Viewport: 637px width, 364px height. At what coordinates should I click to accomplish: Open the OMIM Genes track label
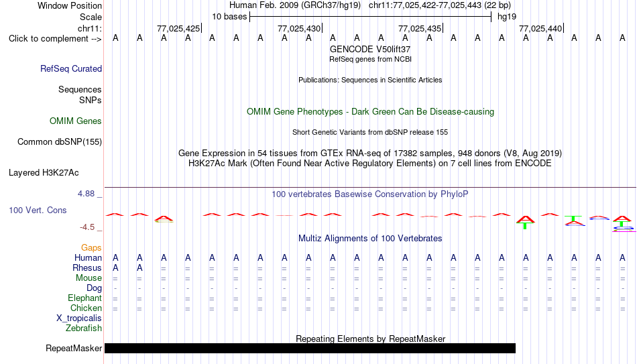(76, 121)
